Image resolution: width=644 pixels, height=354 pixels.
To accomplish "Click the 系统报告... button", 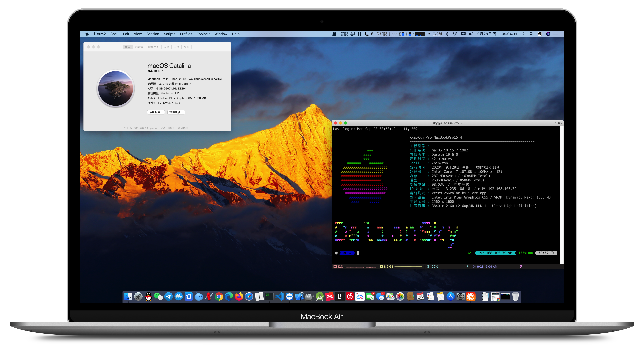I will 156,112.
